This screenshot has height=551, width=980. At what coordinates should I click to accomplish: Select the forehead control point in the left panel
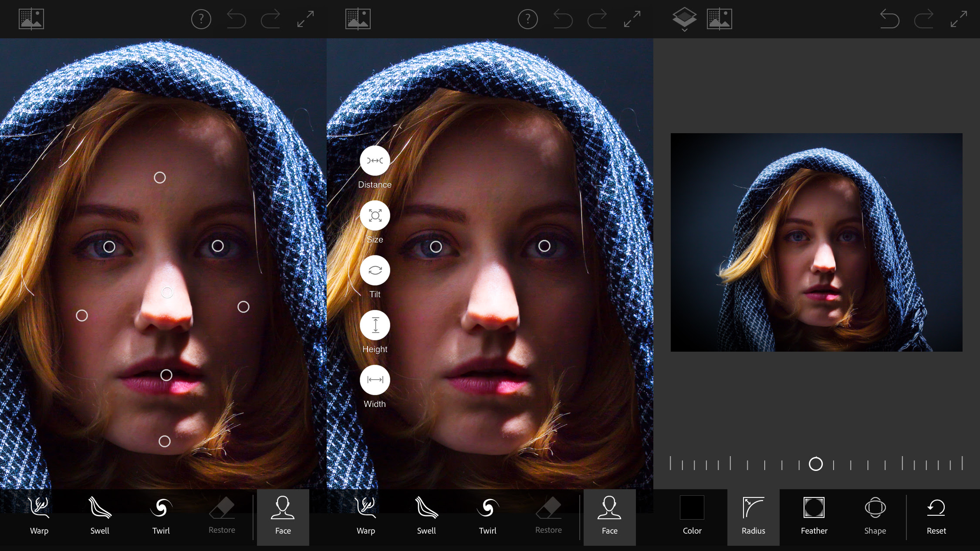click(160, 178)
